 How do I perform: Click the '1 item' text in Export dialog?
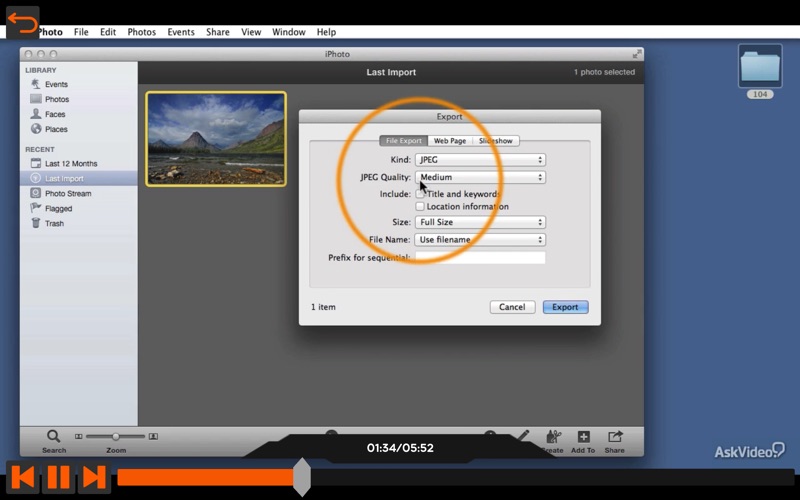pyautogui.click(x=323, y=307)
